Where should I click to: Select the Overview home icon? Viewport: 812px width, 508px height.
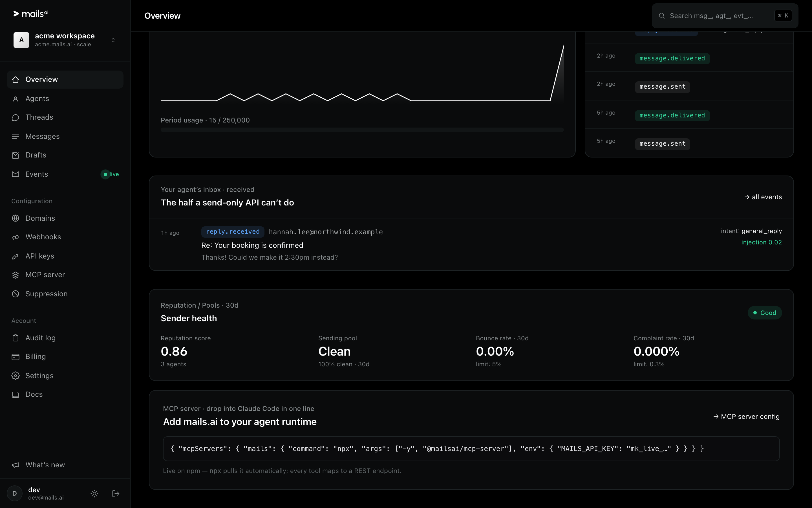click(x=16, y=80)
